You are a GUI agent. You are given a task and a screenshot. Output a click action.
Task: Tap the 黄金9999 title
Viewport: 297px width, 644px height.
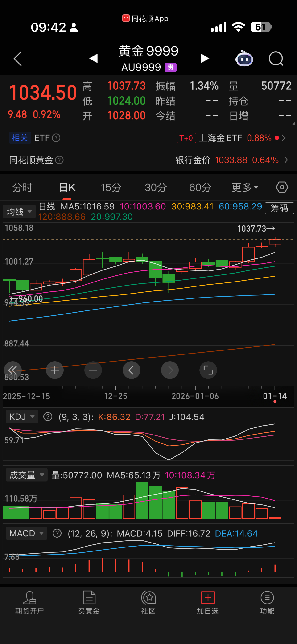click(148, 51)
